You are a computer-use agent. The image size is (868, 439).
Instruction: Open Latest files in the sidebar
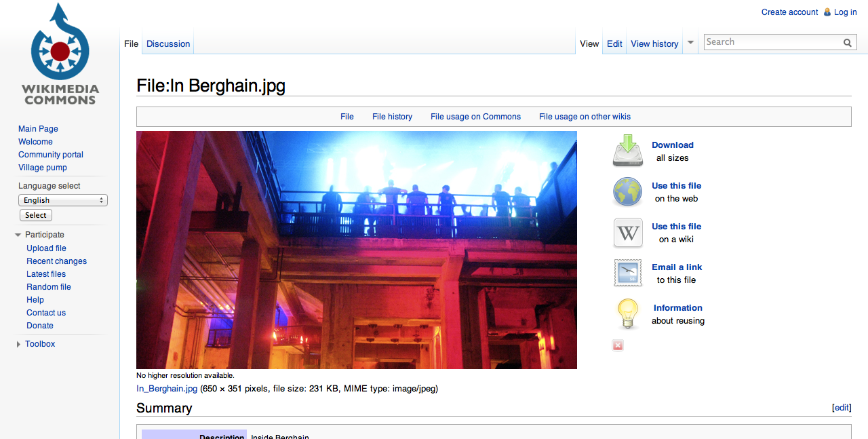[x=46, y=274]
